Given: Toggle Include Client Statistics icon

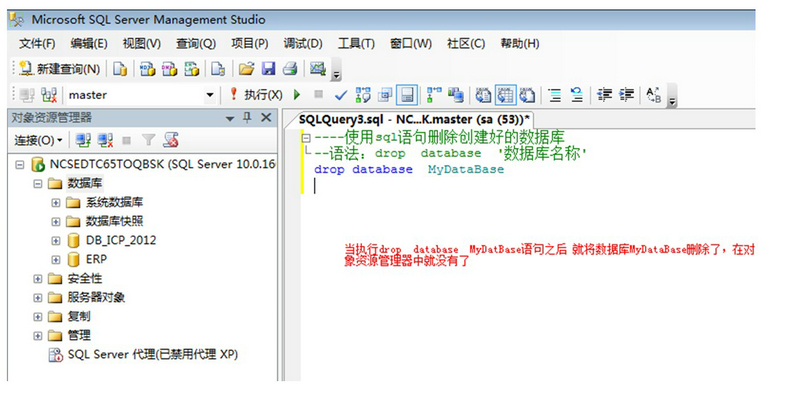Looking at the screenshot, I should coord(456,95).
